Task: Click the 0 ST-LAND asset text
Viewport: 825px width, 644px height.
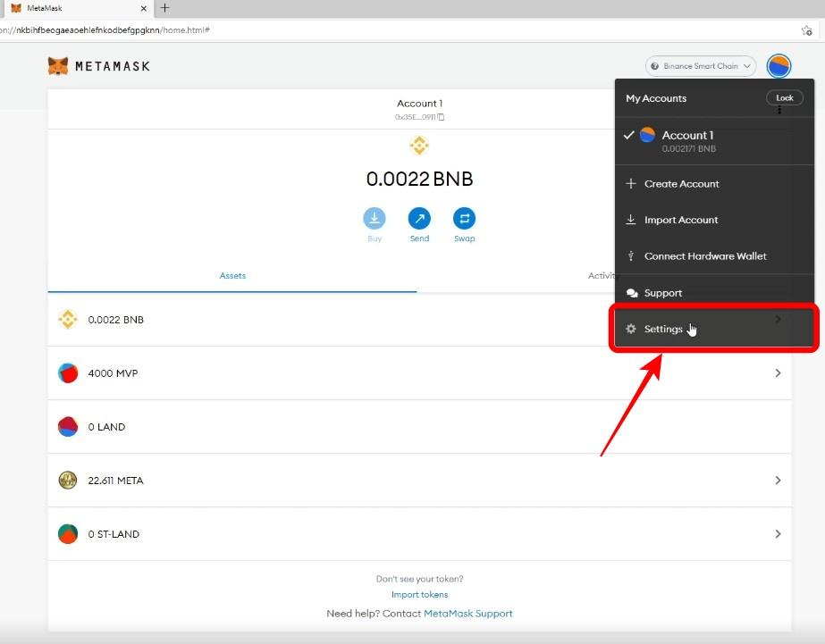Action: (114, 534)
